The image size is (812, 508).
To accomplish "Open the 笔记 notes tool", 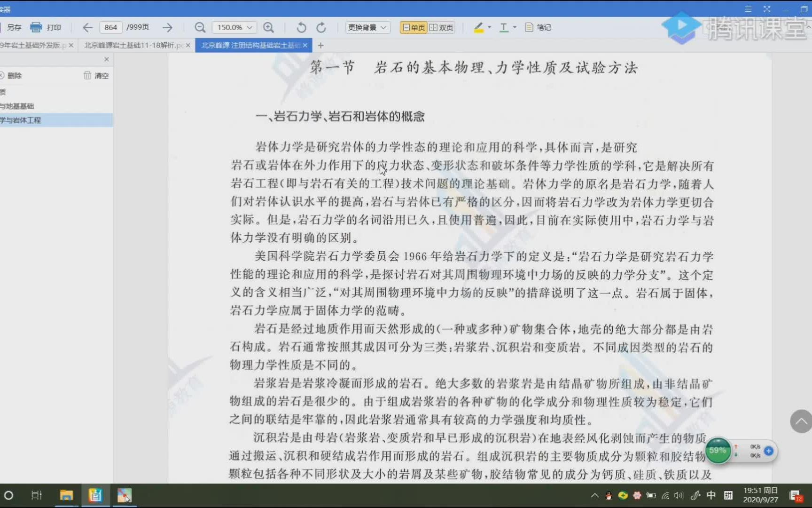I will 538,27.
